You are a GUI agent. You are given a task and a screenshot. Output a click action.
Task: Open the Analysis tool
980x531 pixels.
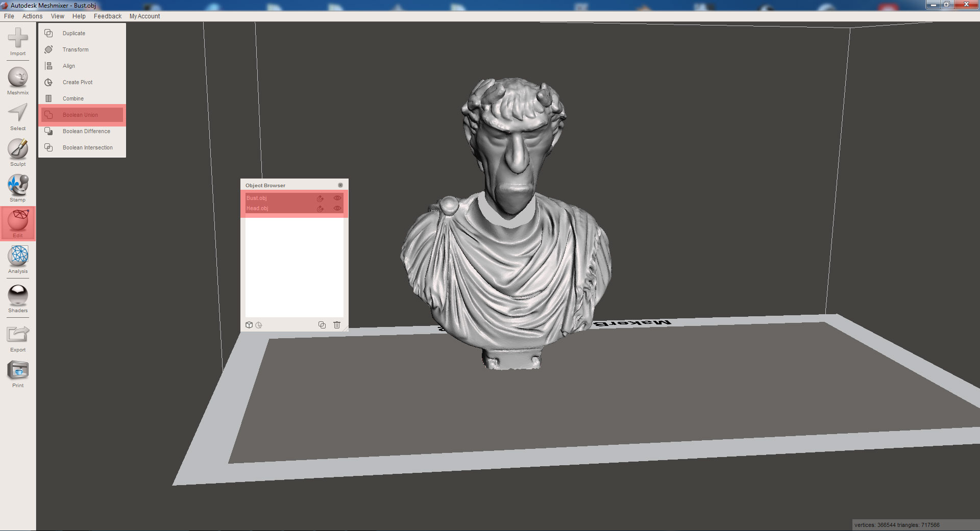click(x=18, y=259)
